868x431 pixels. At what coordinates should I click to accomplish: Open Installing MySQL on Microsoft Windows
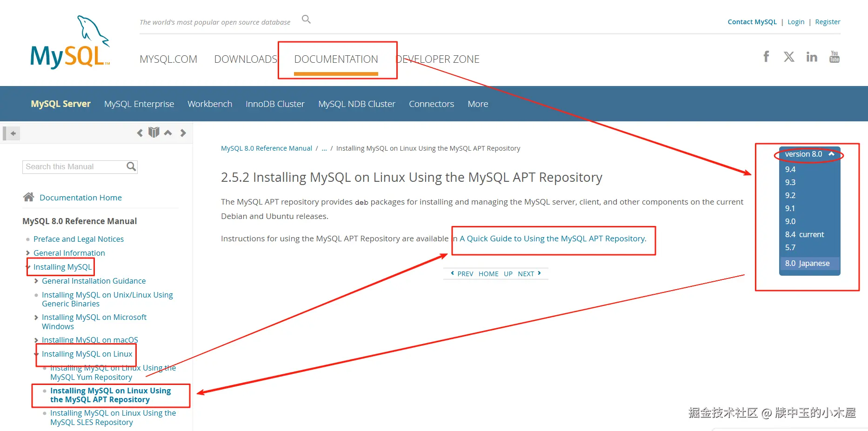(94, 322)
